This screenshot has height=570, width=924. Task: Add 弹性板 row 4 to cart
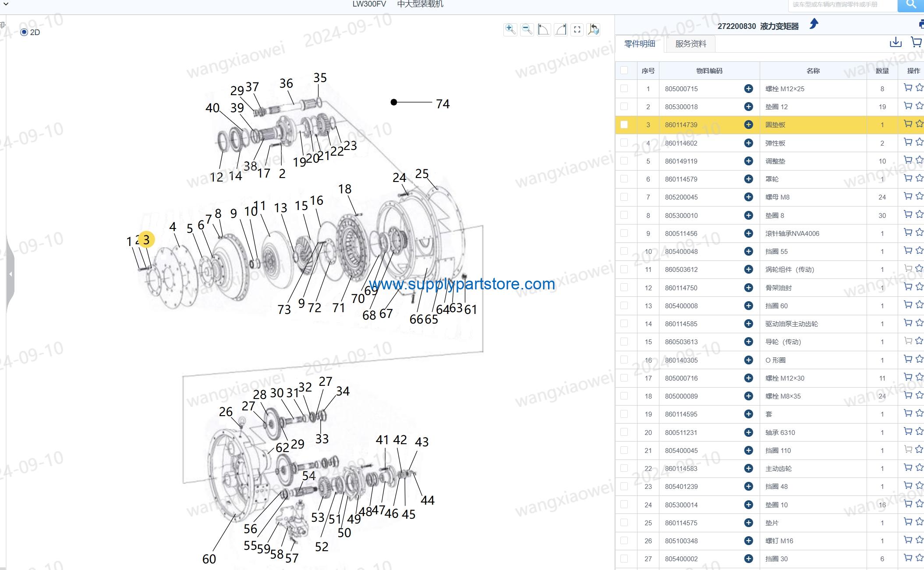[x=907, y=142]
